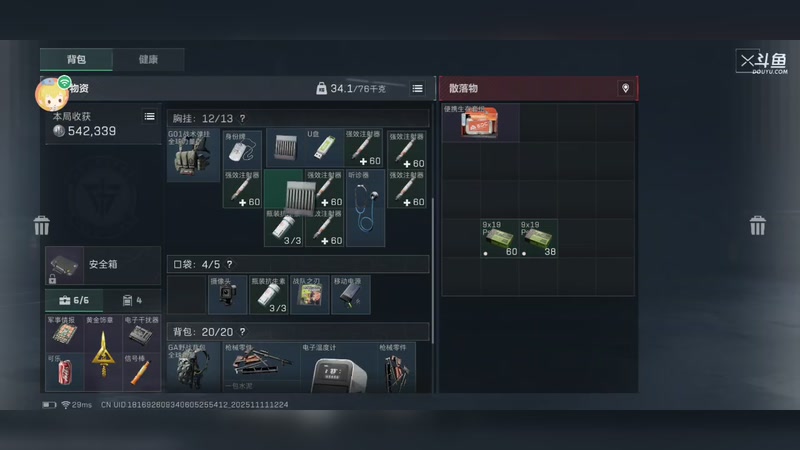Click the location pin in 散落物 header
This screenshot has height=450, width=800.
(x=626, y=88)
